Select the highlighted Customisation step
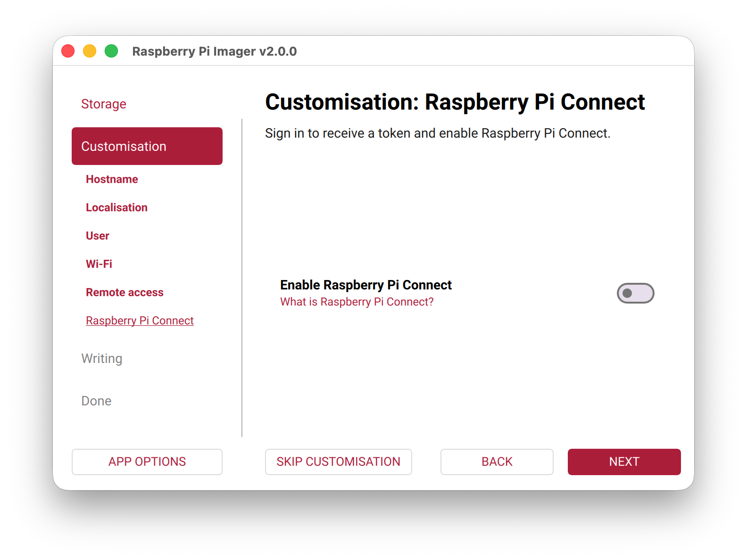 pos(147,146)
